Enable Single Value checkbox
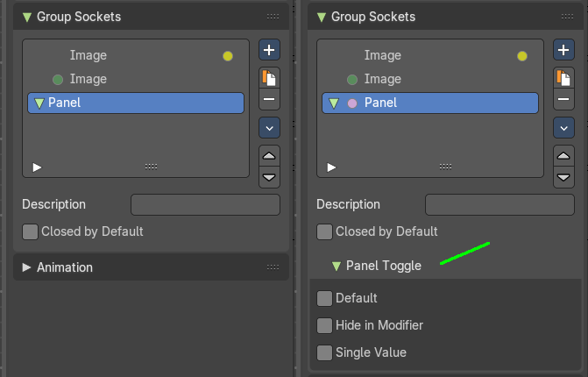 [x=324, y=353]
